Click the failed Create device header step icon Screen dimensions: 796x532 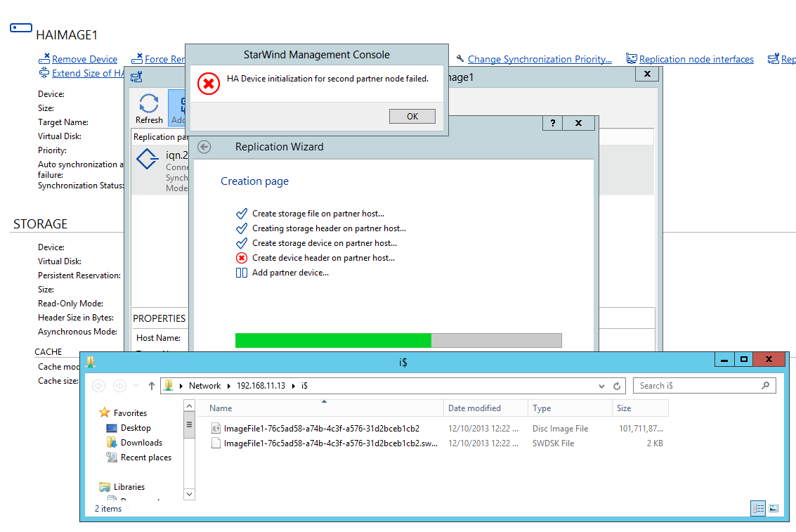pos(242,258)
